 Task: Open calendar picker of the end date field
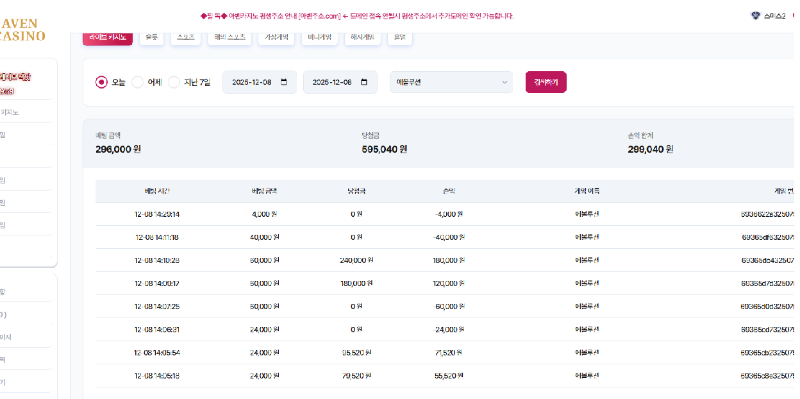(x=364, y=82)
